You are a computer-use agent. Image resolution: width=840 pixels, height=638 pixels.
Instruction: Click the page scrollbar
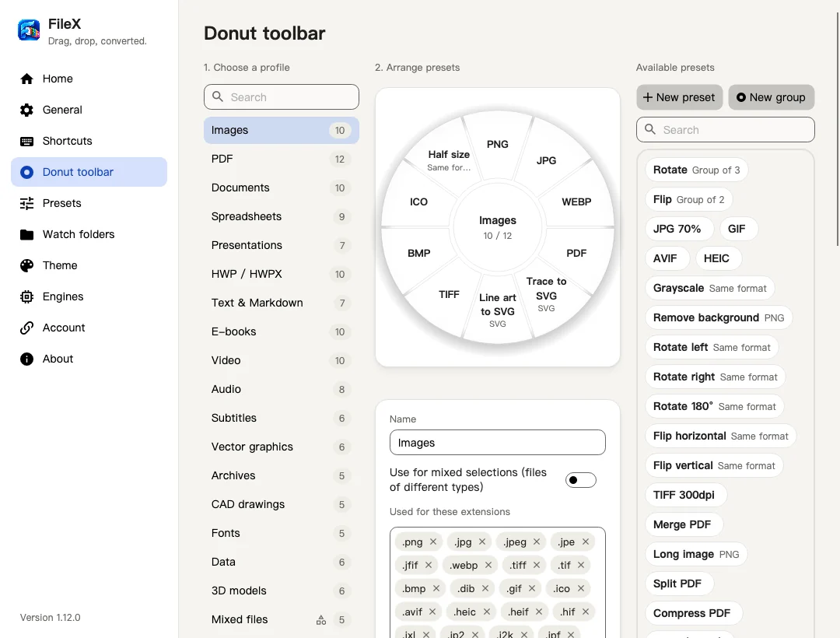(x=838, y=128)
